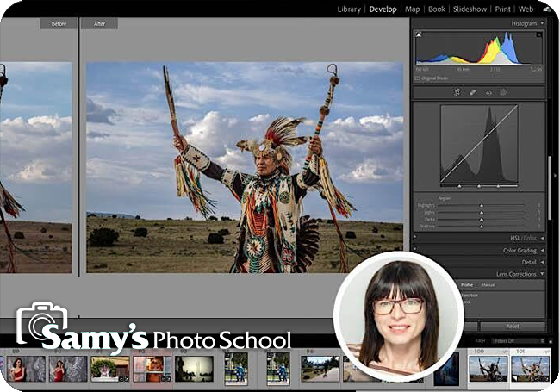Select the Healing tool bandage icon

tap(472, 92)
